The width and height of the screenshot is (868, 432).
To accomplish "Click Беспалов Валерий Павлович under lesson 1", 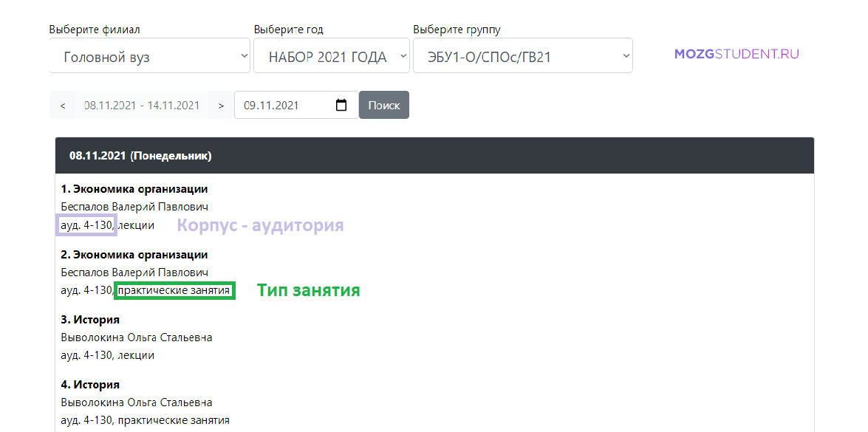I will coord(134,208).
